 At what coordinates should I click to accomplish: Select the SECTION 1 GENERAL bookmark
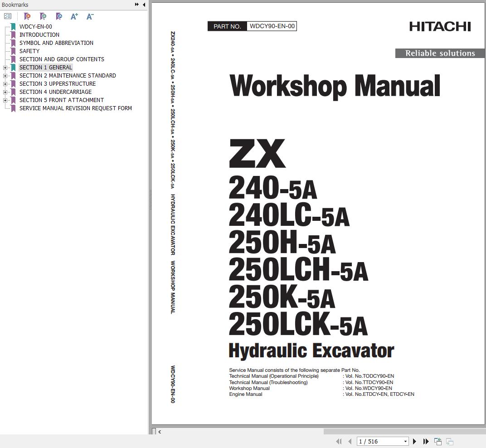point(45,67)
